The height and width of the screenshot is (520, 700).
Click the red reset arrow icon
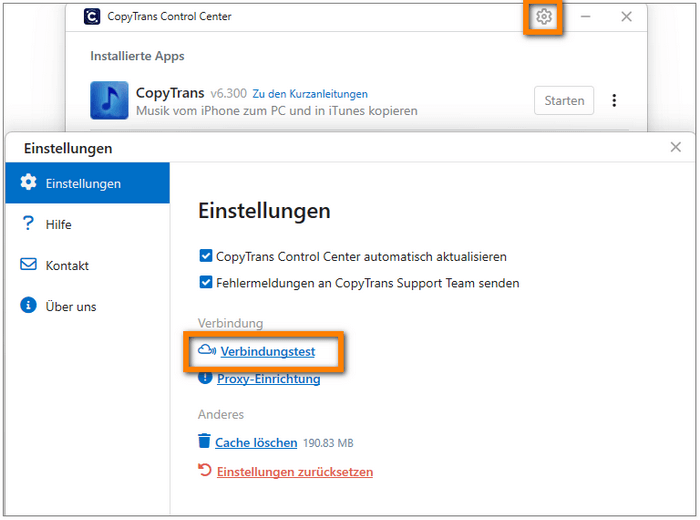[204, 470]
